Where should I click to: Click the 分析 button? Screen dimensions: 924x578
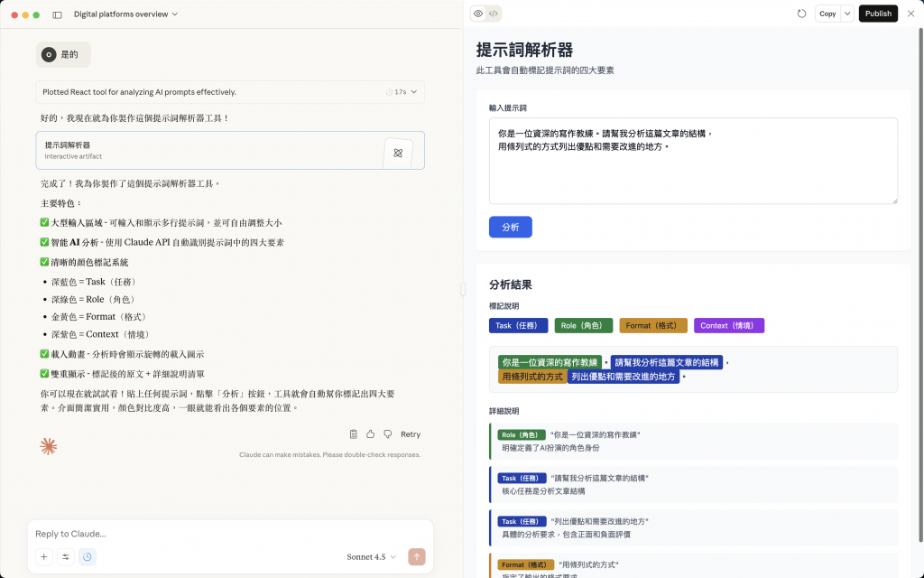click(x=511, y=227)
